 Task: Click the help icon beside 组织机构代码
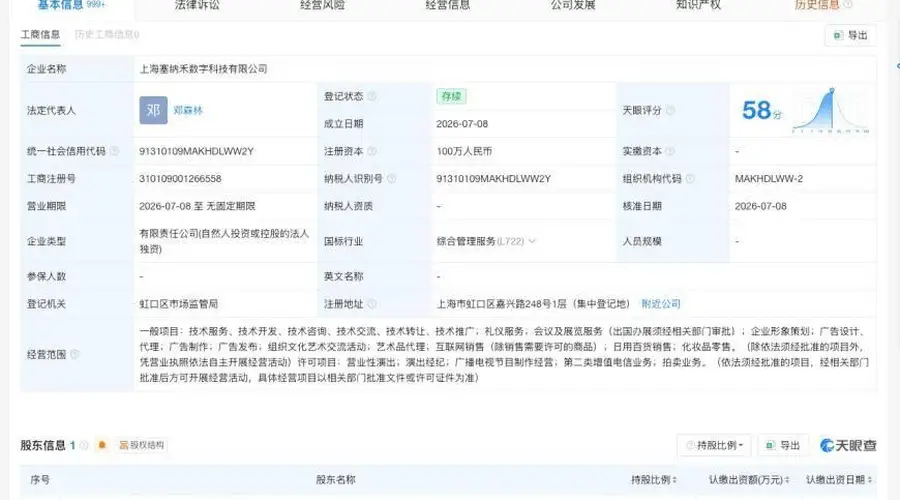point(690,179)
